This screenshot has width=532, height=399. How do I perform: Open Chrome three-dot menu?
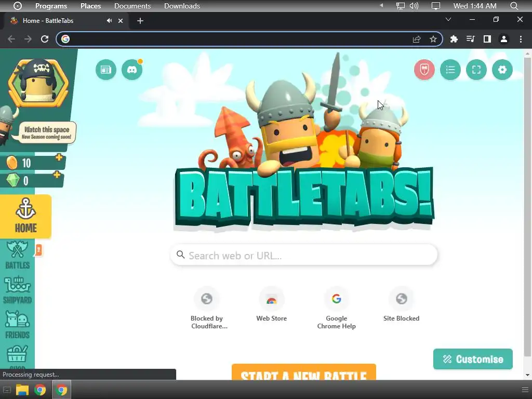click(x=521, y=39)
